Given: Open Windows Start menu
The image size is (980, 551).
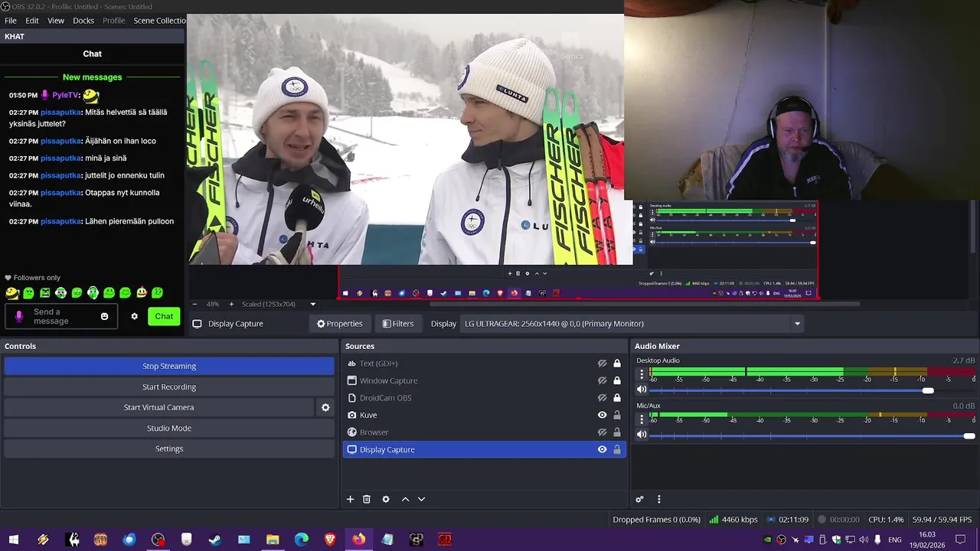Looking at the screenshot, I should click(14, 540).
